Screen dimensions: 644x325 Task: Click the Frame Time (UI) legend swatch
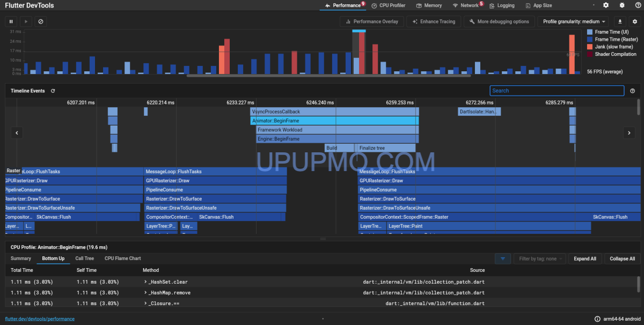click(x=590, y=32)
